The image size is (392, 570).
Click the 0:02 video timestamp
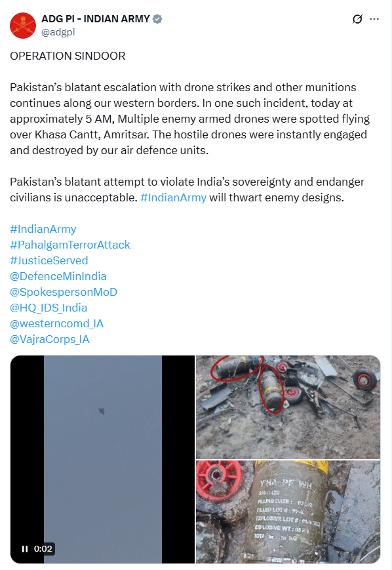click(x=43, y=548)
